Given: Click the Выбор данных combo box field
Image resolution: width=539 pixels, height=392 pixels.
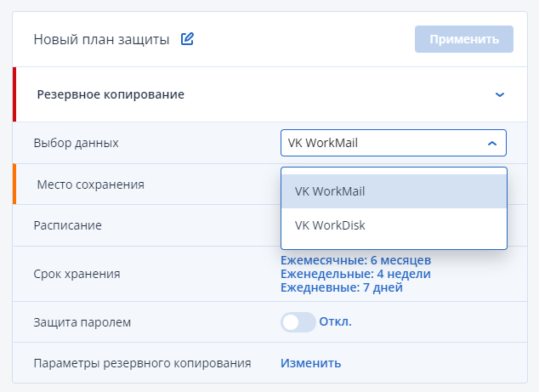Looking at the screenshot, I should [383, 143].
